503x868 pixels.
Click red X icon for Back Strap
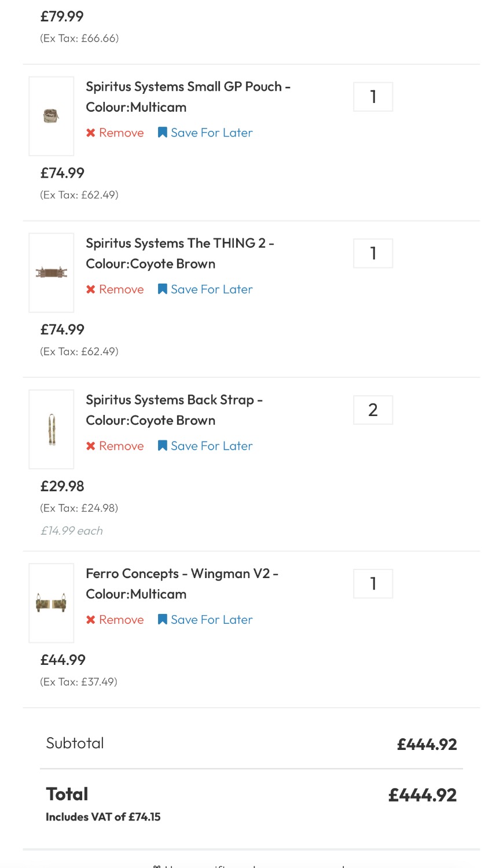[x=91, y=446]
